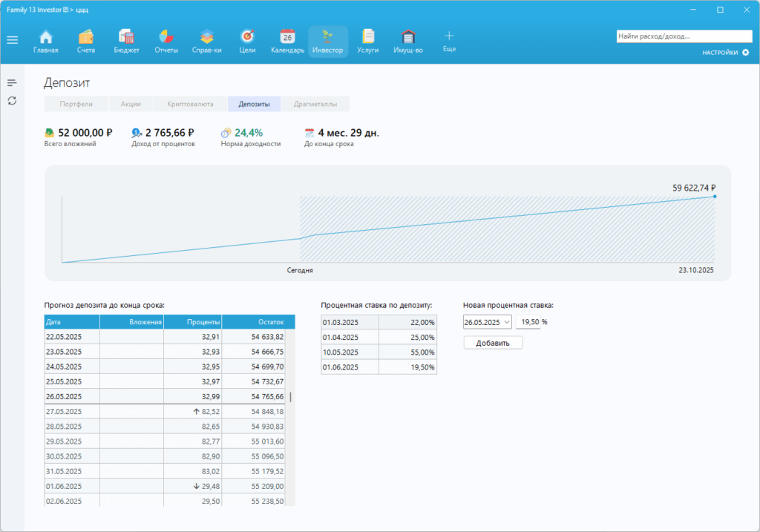The image size is (760, 532).
Task: Click the 23.10.2025 end date label
Action: 696,270
